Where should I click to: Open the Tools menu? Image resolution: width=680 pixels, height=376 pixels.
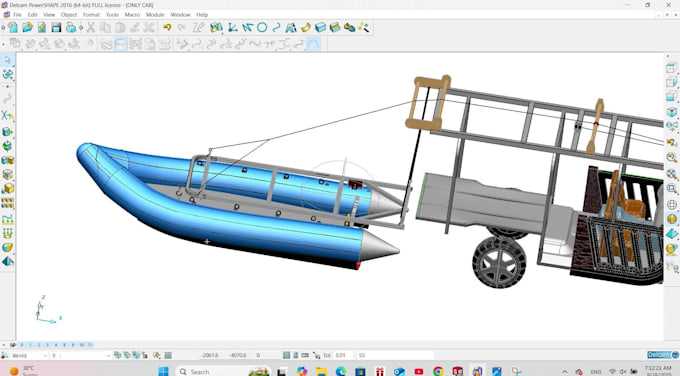click(x=112, y=15)
